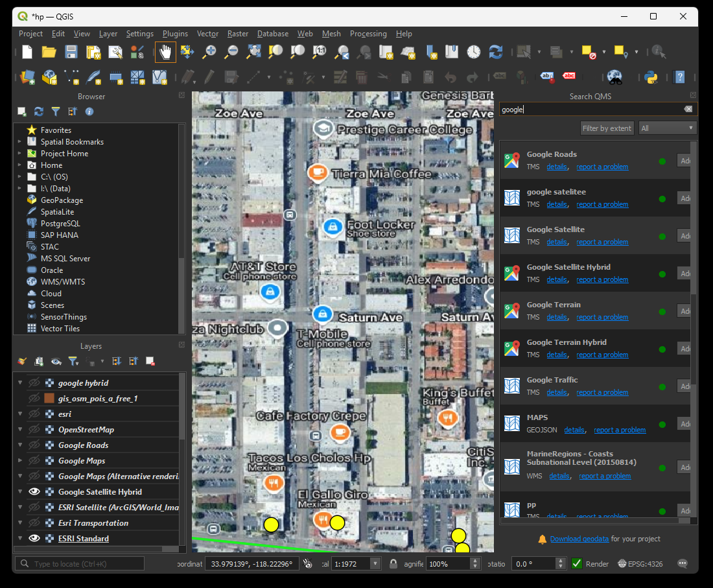Viewport: 713px width, 588px height.
Task: Open the Python console
Action: 651,77
